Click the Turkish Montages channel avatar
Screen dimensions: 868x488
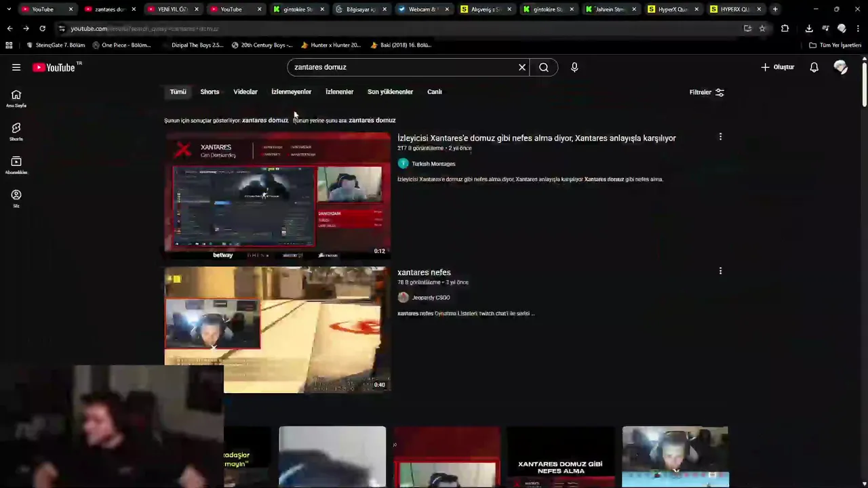[x=403, y=163]
